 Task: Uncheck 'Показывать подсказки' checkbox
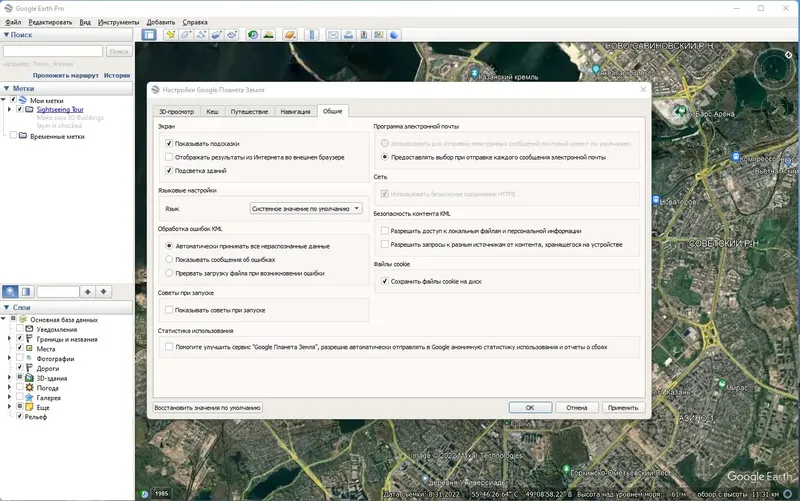click(x=169, y=143)
